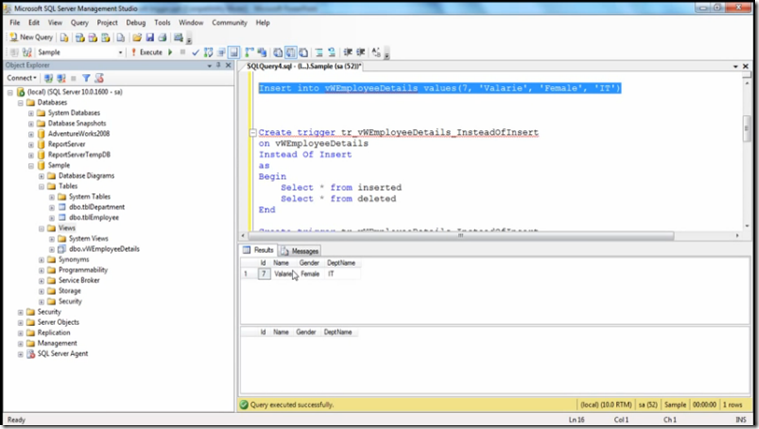Viewport: 759px width, 429px height.
Task: Click the Connect Object Explorer icon
Action: [x=48, y=78]
